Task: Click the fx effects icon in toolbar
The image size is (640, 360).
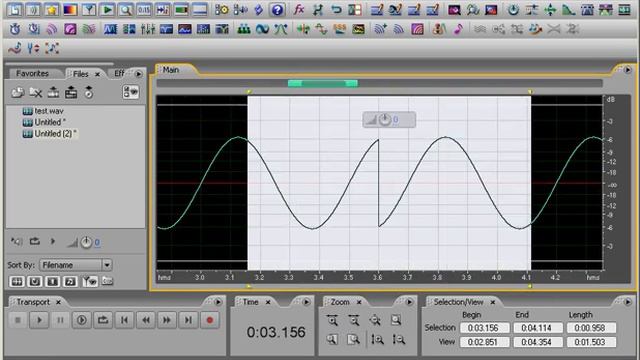Action: point(299,9)
